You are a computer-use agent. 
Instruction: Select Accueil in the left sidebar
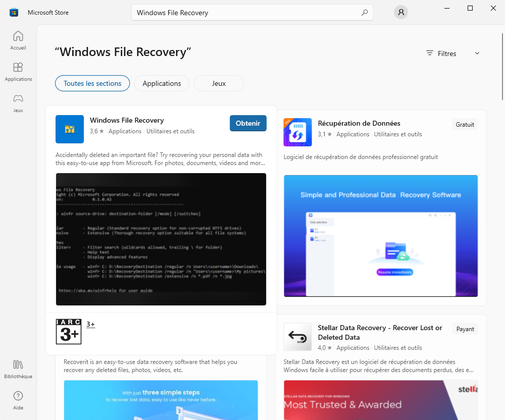[x=18, y=40]
